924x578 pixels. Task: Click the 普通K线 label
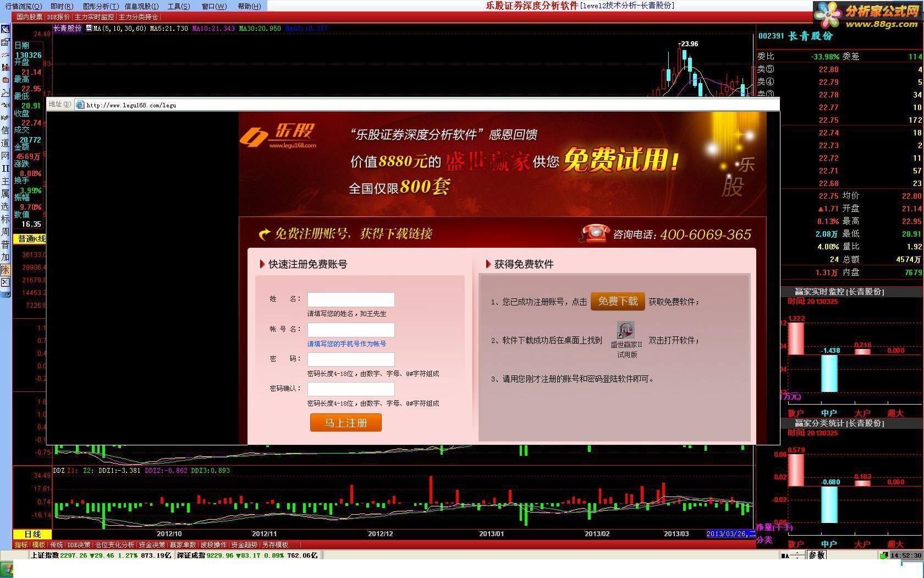coord(31,239)
